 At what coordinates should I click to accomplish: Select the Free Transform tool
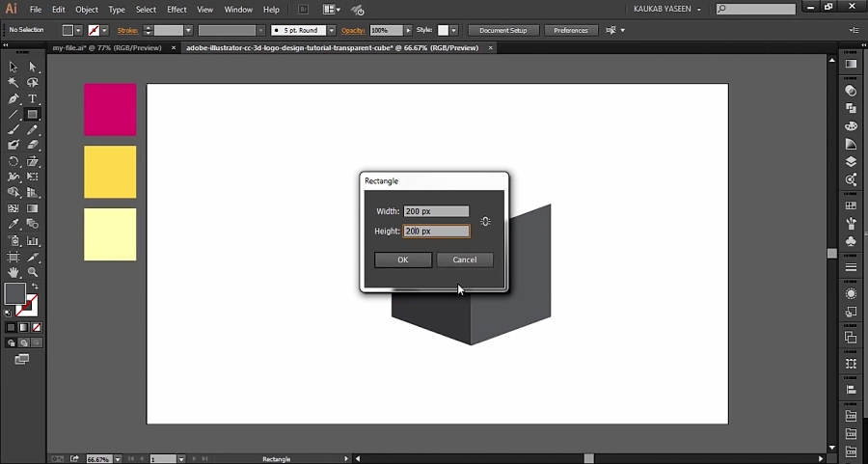[33, 177]
